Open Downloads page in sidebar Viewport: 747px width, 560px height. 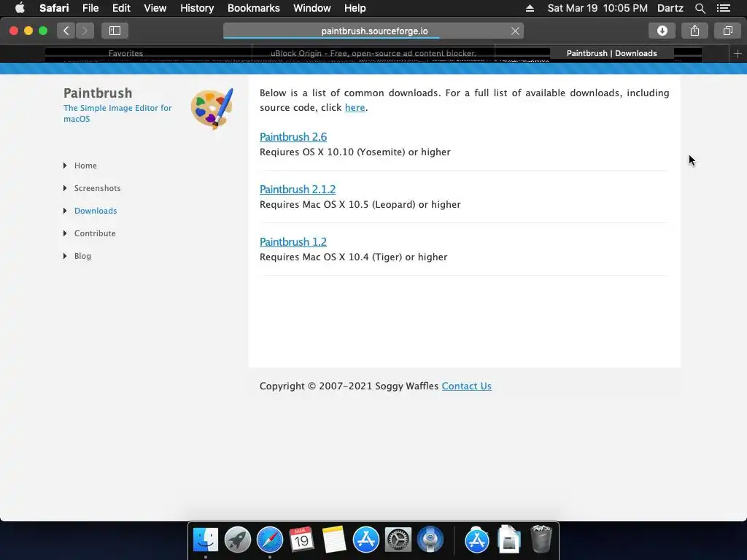96,211
